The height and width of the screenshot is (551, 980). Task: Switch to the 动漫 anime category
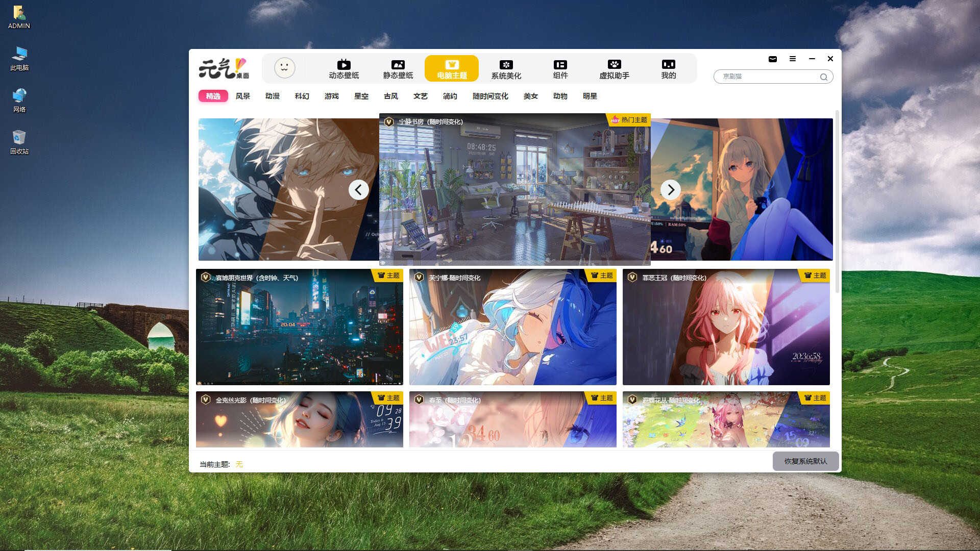pos(272,96)
